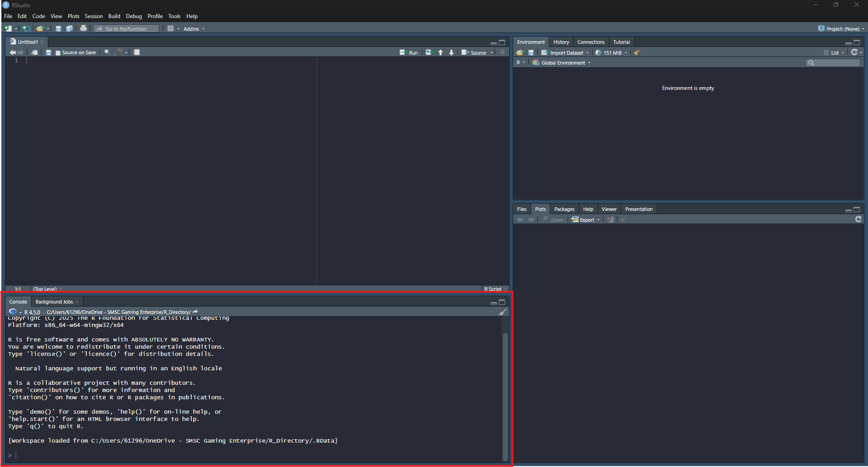Open the Project (None) dropdown
The image size is (868, 467).
point(841,29)
